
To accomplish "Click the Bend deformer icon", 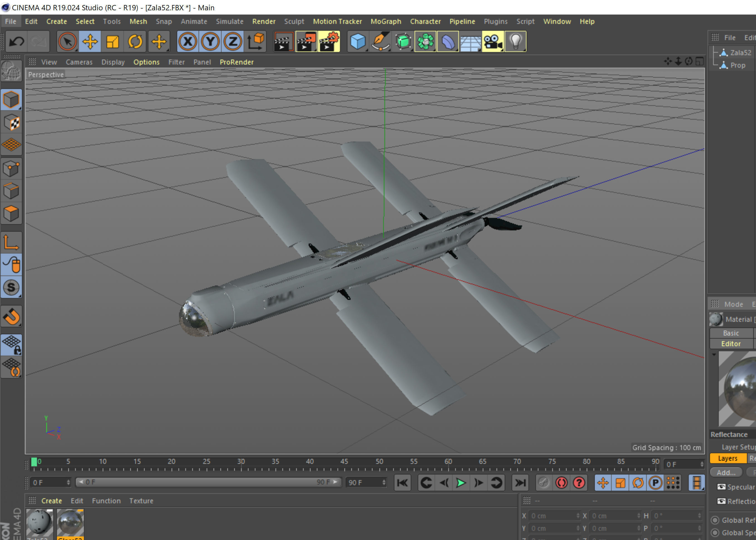I will coord(448,41).
